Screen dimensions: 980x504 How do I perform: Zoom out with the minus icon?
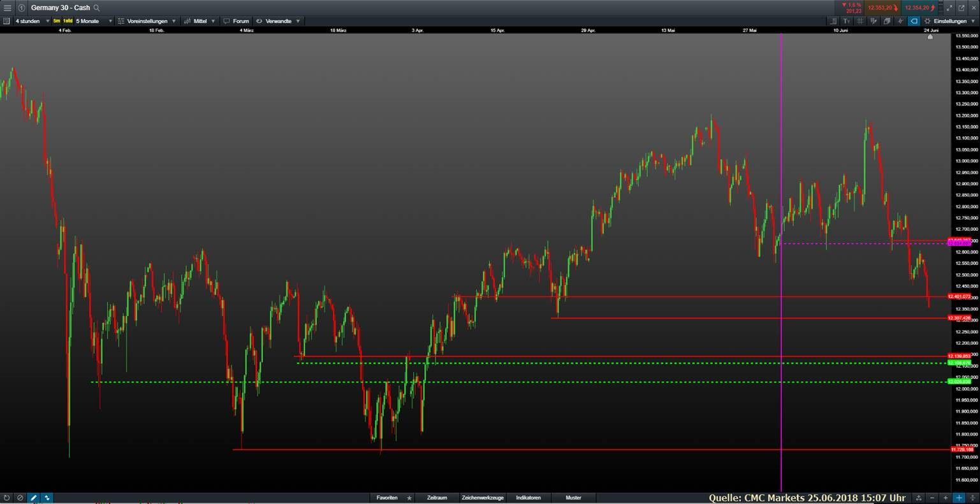(932, 498)
